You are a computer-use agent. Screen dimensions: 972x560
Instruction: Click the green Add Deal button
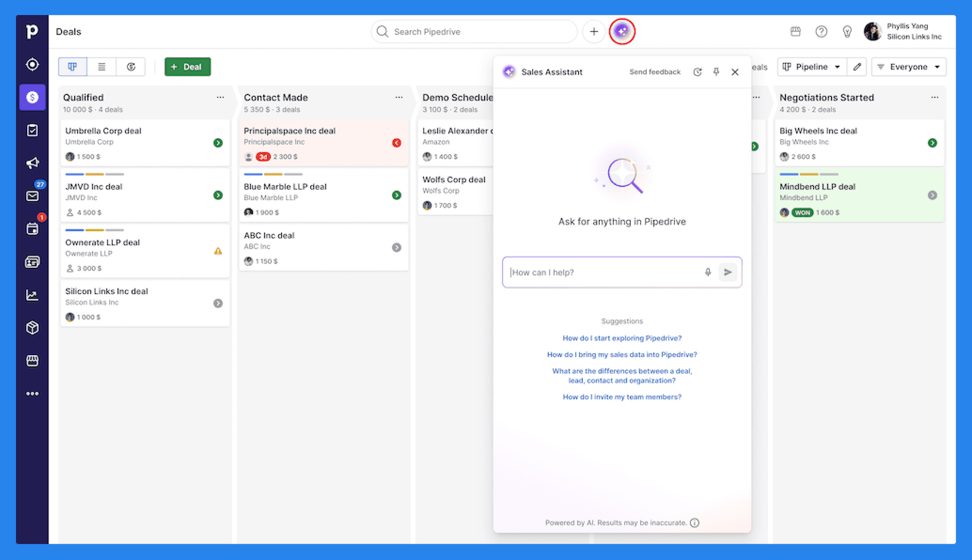188,67
